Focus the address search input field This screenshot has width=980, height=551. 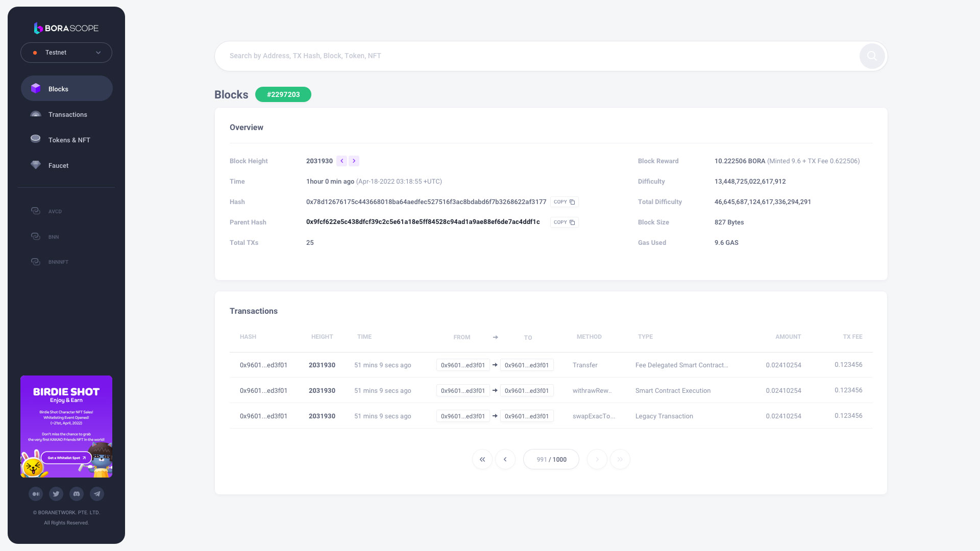coord(536,56)
